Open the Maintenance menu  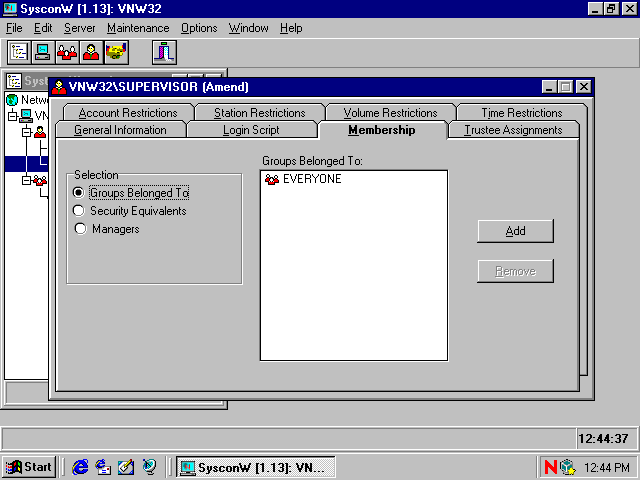coord(138,28)
